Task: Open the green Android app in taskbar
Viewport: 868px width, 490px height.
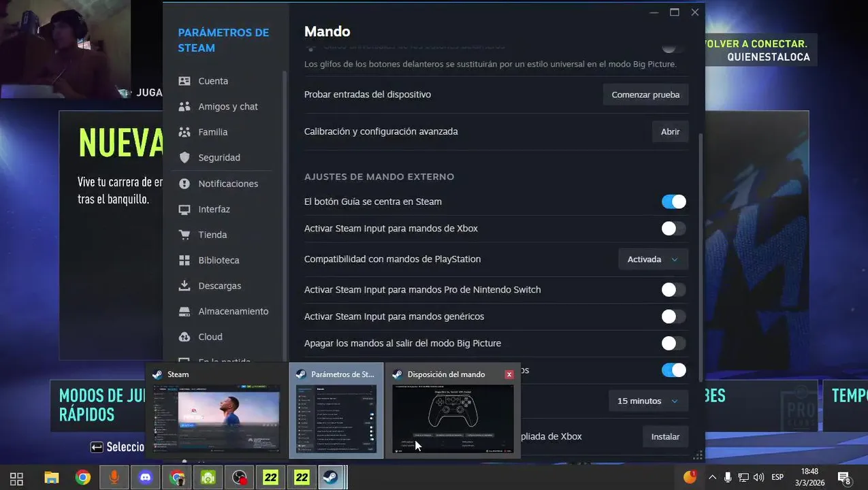Action: coord(208,478)
